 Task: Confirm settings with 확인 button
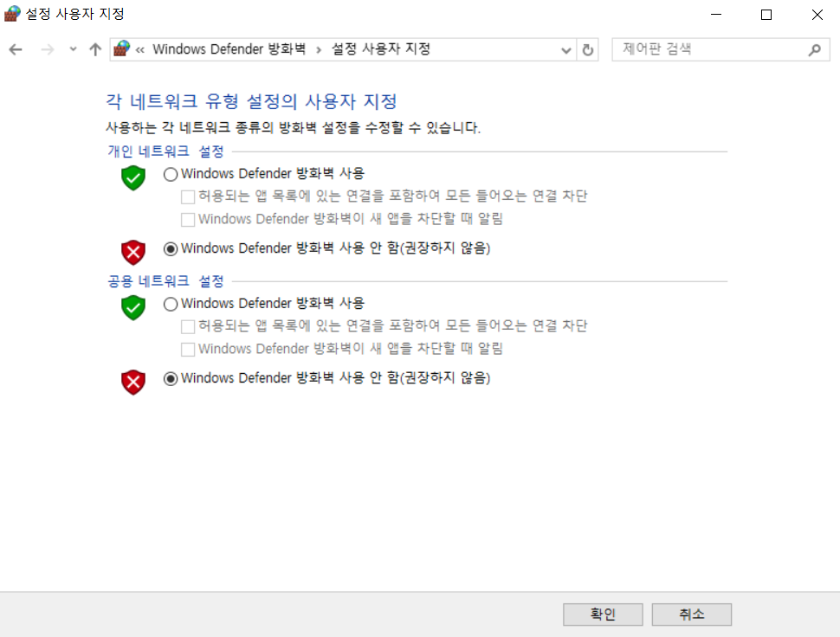[x=603, y=614]
